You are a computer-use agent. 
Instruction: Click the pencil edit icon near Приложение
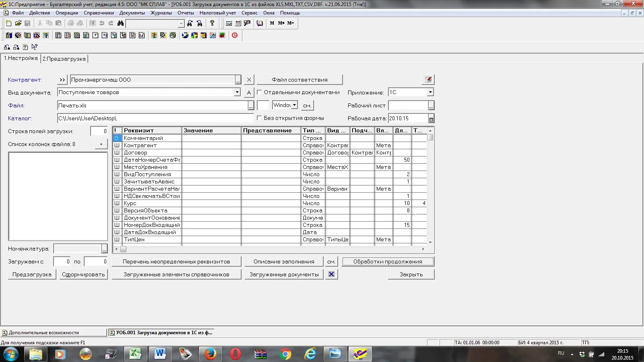point(428,80)
